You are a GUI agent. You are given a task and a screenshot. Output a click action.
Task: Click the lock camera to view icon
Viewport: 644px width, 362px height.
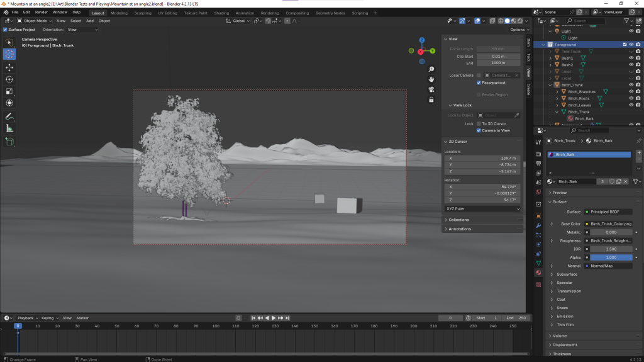431,99
